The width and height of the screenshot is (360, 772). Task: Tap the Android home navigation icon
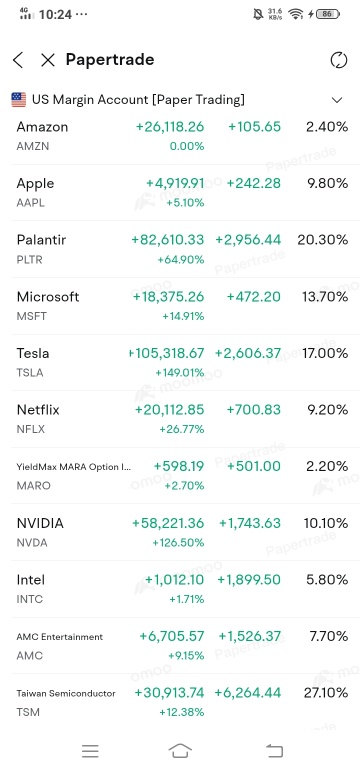(x=180, y=751)
